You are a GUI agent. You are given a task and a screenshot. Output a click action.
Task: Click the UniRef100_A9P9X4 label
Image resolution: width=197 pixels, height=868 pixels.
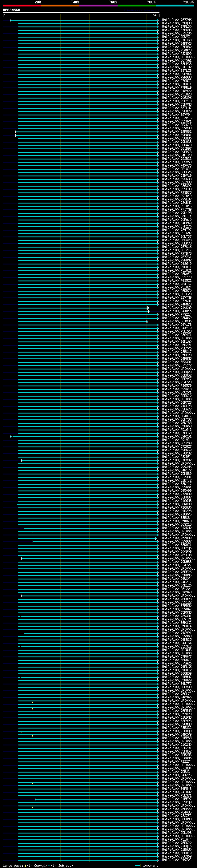pyautogui.click(x=176, y=74)
